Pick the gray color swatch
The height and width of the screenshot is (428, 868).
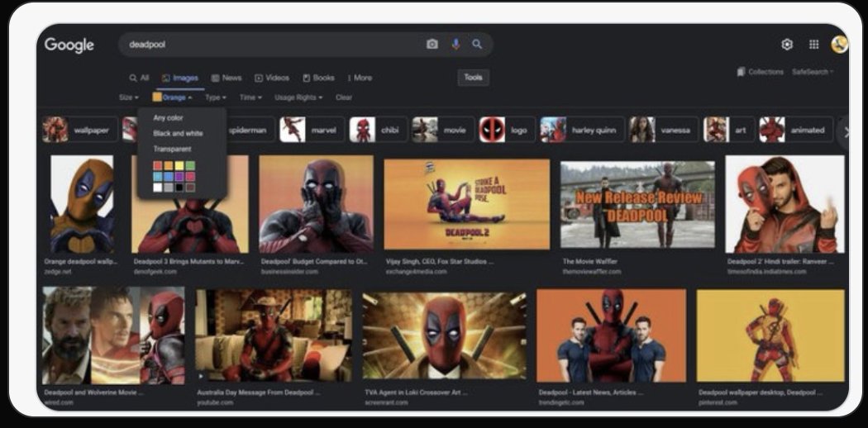coord(169,188)
